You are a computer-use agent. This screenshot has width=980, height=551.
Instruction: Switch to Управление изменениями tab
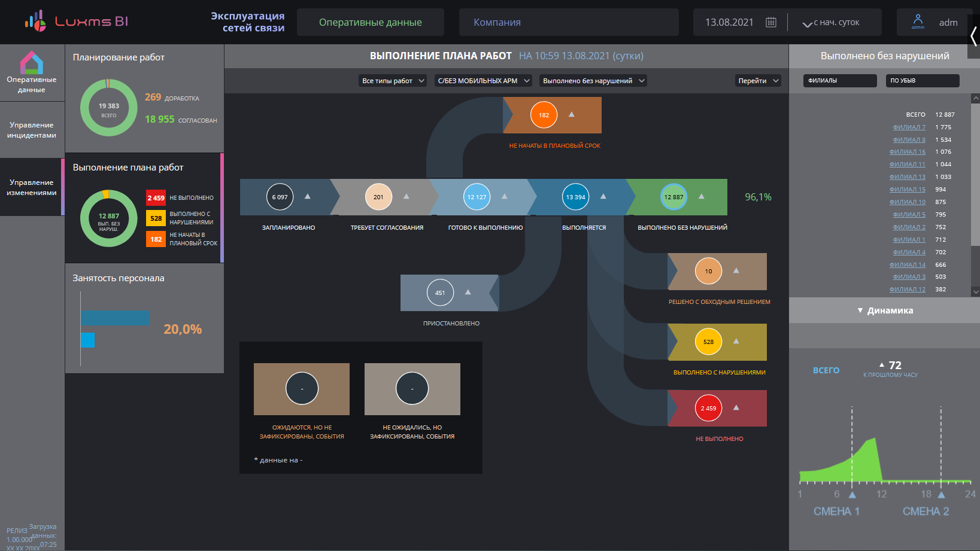(x=32, y=187)
